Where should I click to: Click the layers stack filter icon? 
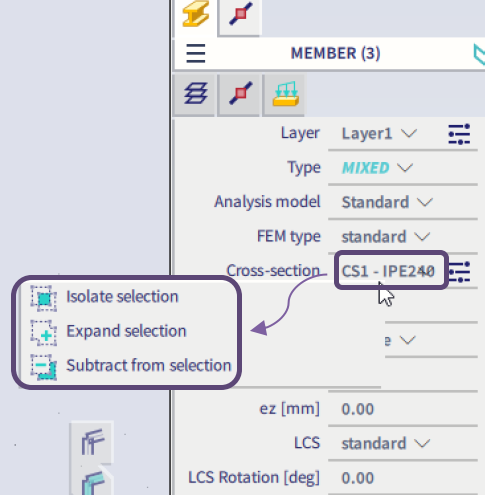[195, 94]
